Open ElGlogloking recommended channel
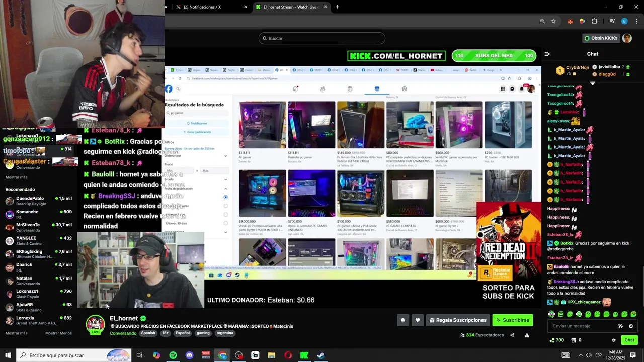This screenshot has height=362, width=644. coord(39,254)
